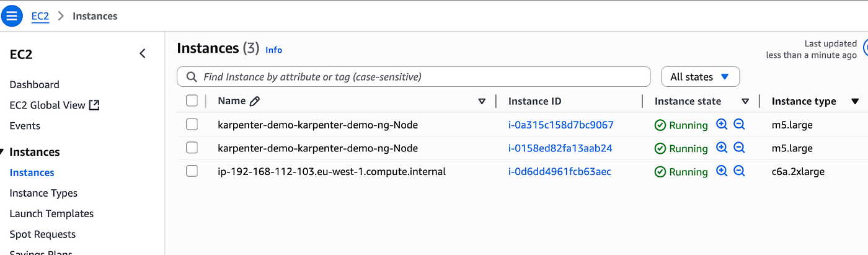Open the hamburger navigation menu icon
This screenshot has width=868, height=255.
[12, 16]
